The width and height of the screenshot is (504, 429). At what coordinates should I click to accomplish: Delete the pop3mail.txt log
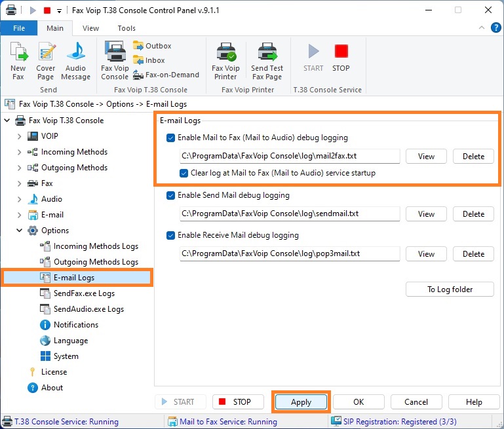coord(473,254)
